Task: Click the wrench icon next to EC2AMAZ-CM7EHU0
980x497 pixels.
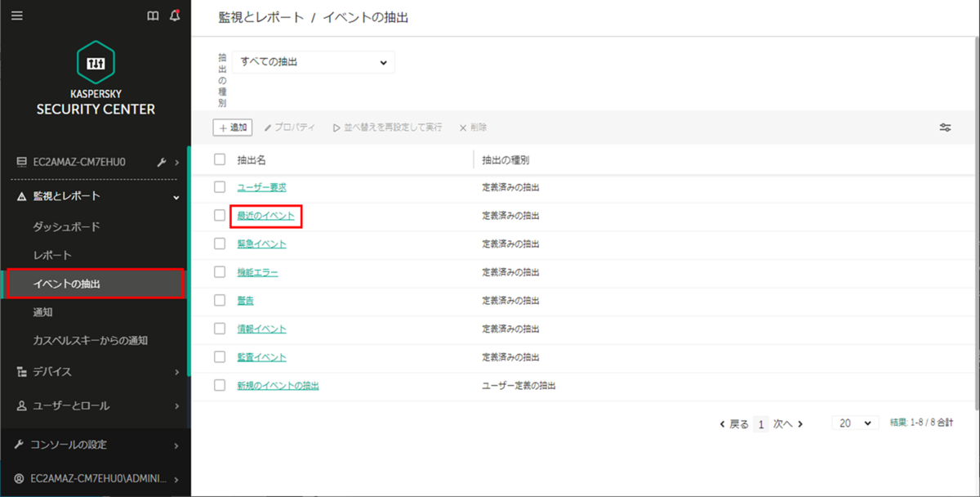Action: click(x=161, y=163)
